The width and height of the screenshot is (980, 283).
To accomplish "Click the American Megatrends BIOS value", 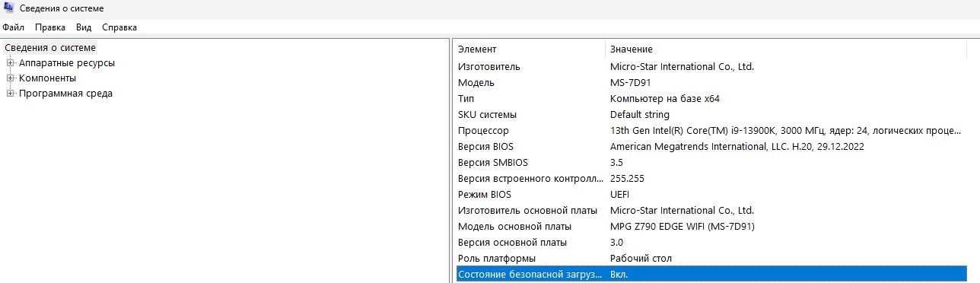I will point(737,146).
